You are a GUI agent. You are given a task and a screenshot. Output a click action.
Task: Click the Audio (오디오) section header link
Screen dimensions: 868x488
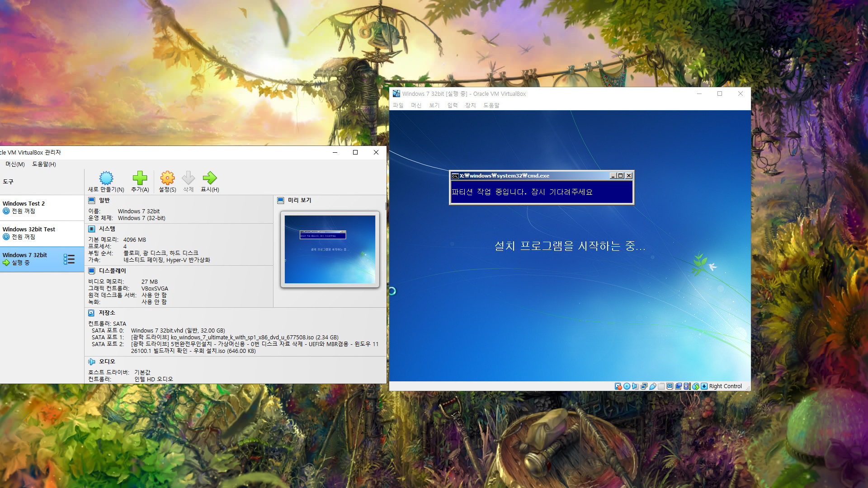pyautogui.click(x=107, y=362)
